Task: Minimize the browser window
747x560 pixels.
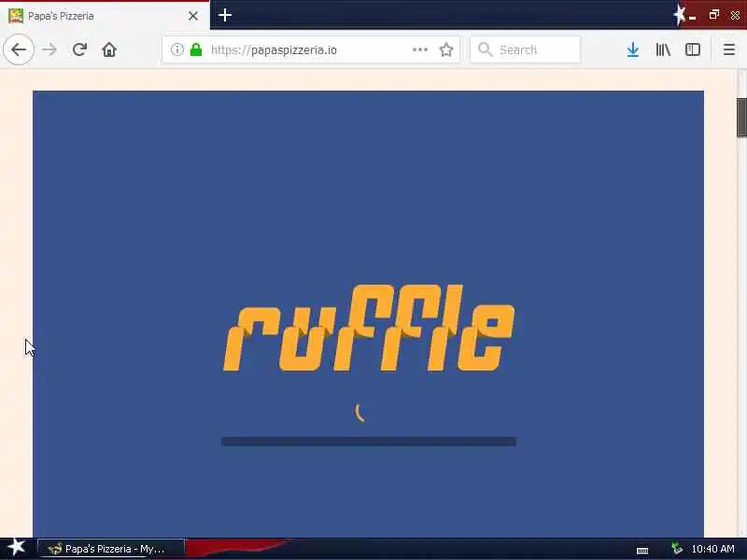Action: (x=692, y=18)
